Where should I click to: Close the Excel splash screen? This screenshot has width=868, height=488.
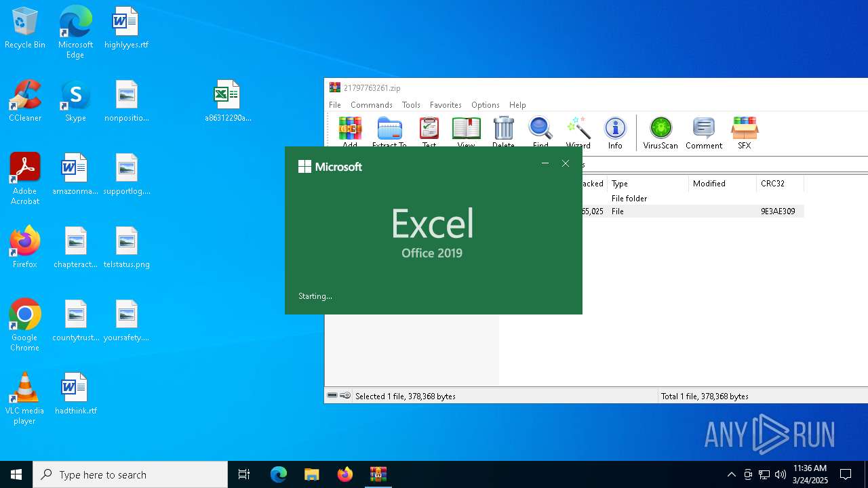[x=566, y=163]
